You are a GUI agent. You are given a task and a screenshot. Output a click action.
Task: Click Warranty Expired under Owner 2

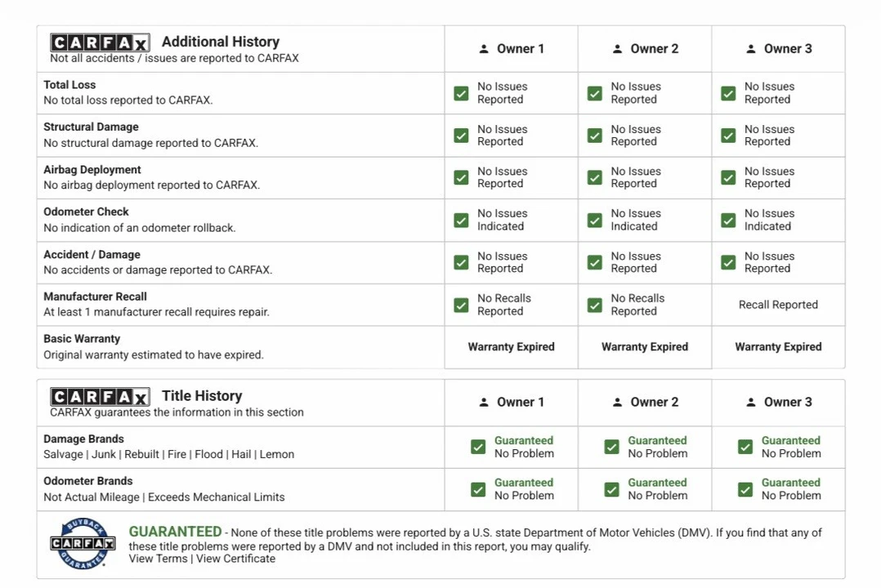(645, 347)
